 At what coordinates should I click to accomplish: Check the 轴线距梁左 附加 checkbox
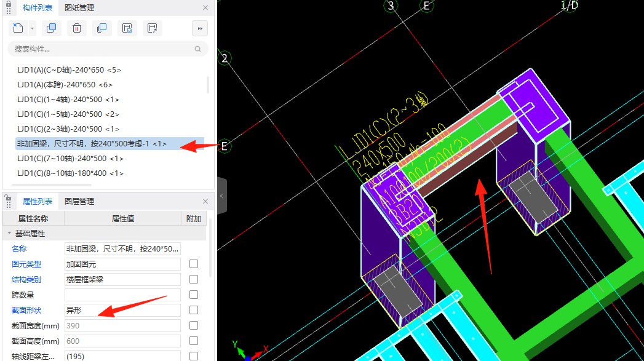(x=194, y=356)
